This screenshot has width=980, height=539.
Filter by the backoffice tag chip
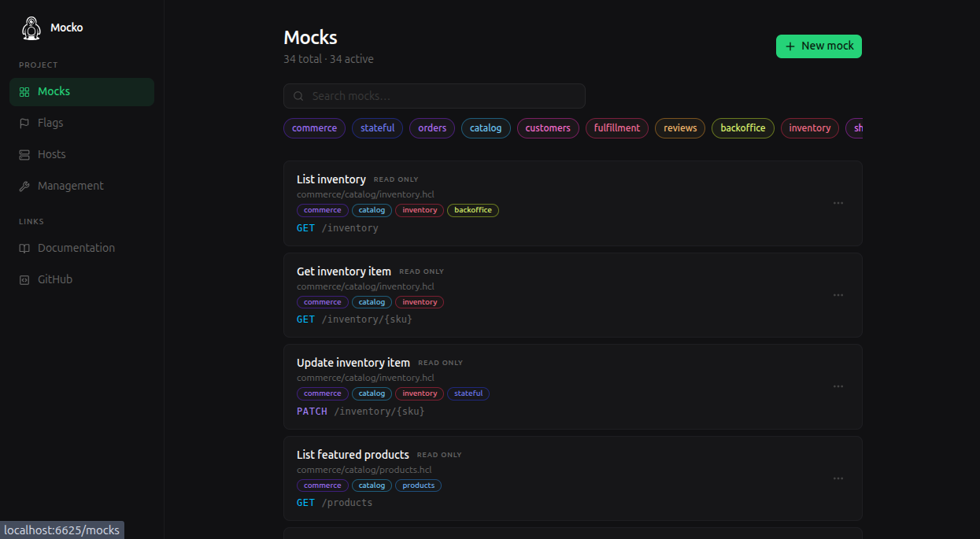point(743,128)
